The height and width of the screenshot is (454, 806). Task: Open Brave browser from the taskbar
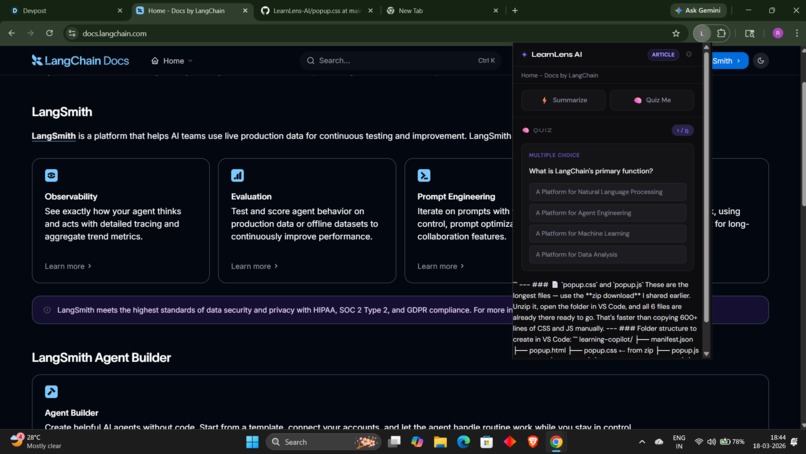point(533,442)
